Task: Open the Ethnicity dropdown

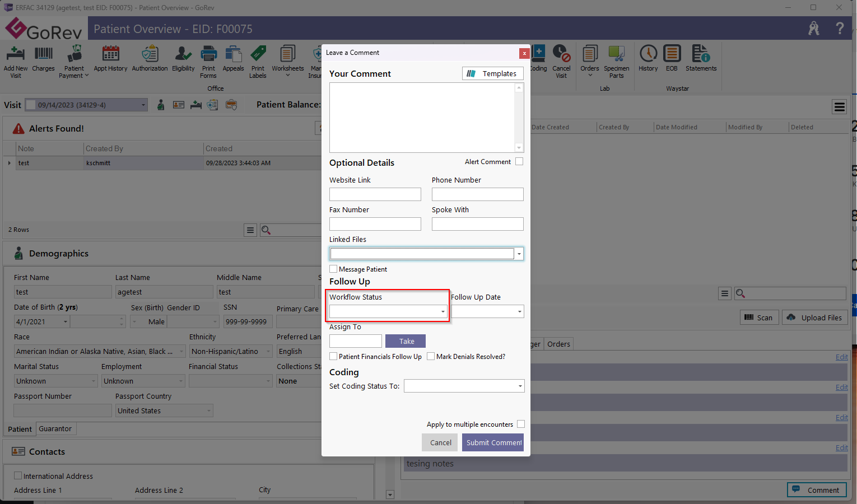Action: [x=268, y=352]
